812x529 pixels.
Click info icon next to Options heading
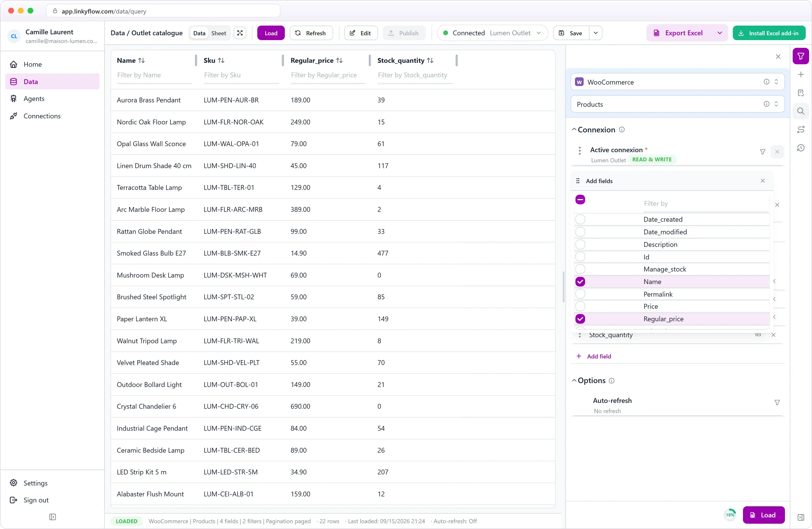coord(611,380)
